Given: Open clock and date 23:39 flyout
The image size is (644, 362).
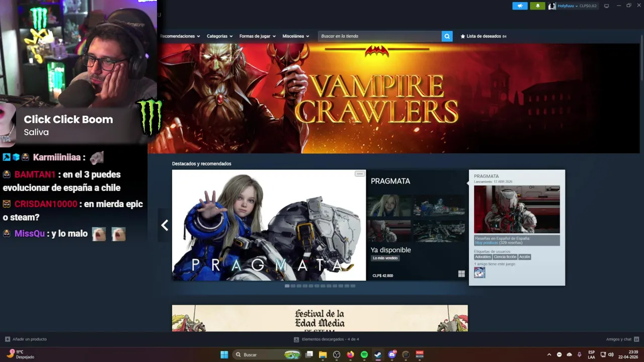Looking at the screenshot, I should click(x=628, y=354).
